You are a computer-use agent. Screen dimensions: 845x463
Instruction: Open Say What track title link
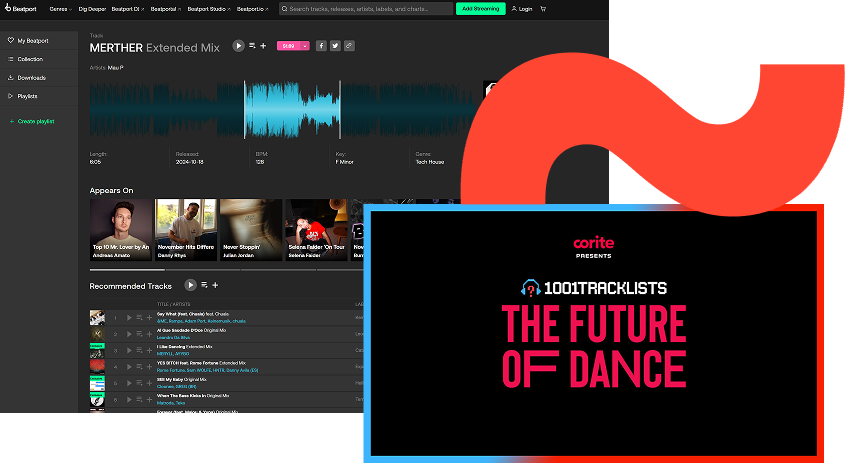192,314
